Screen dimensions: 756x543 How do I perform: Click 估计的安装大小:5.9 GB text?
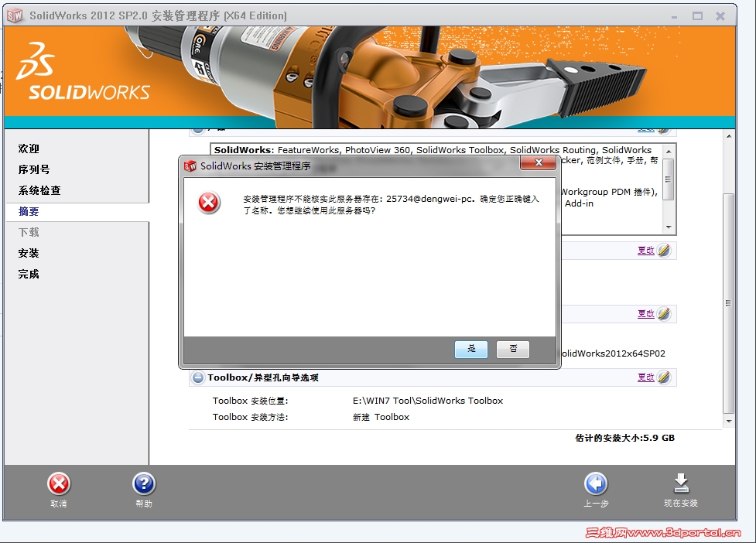625,438
